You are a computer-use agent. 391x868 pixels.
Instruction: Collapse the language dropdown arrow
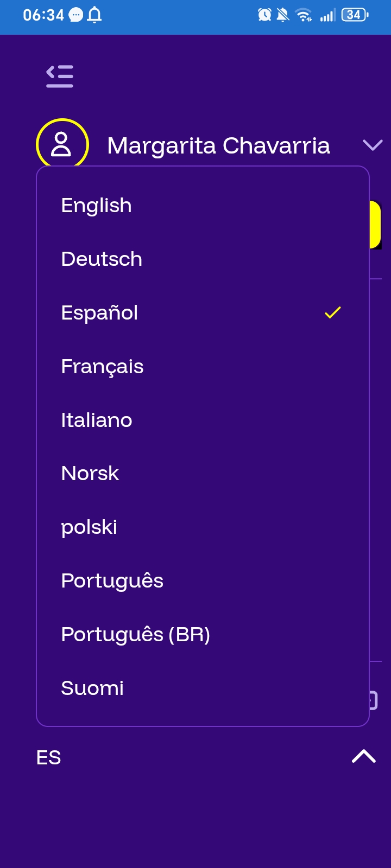coord(364,756)
